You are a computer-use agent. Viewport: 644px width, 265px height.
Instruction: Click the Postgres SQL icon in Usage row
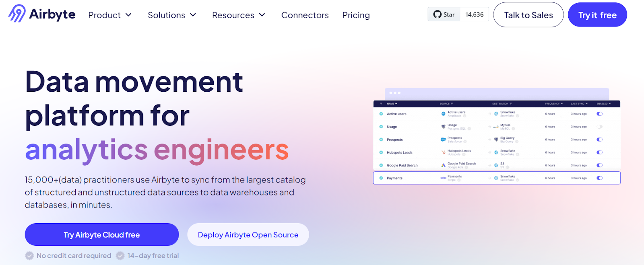pos(443,127)
